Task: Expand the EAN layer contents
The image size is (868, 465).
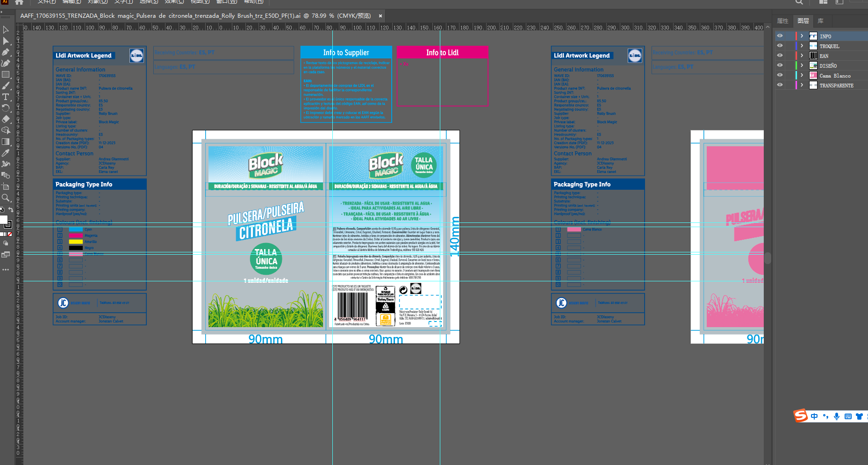Action: click(x=802, y=56)
